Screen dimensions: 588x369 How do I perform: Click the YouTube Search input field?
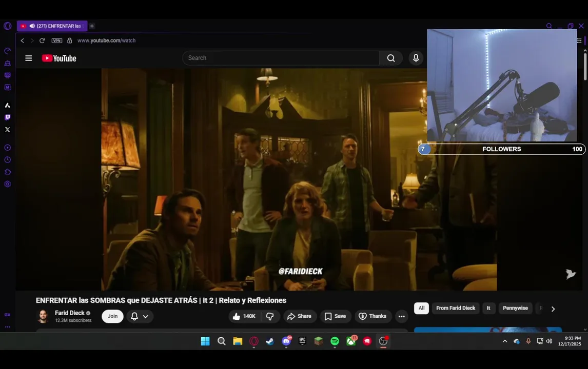(281, 58)
